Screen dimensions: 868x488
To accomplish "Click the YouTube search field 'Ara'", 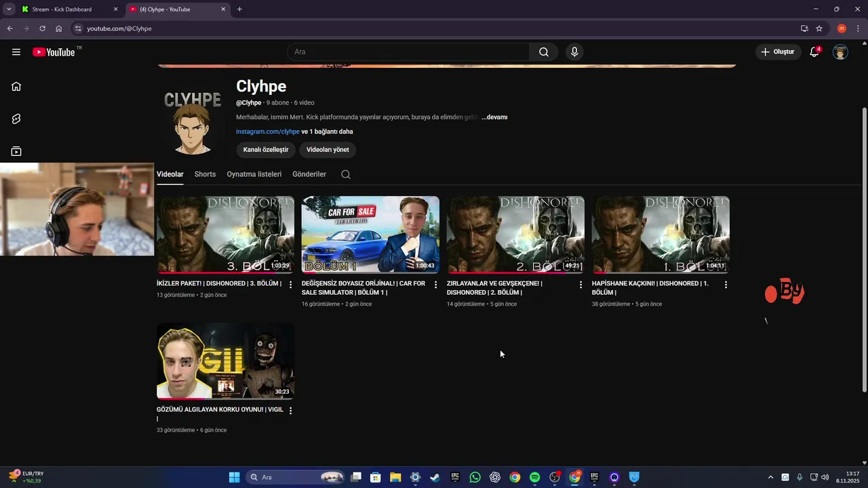I will (408, 52).
